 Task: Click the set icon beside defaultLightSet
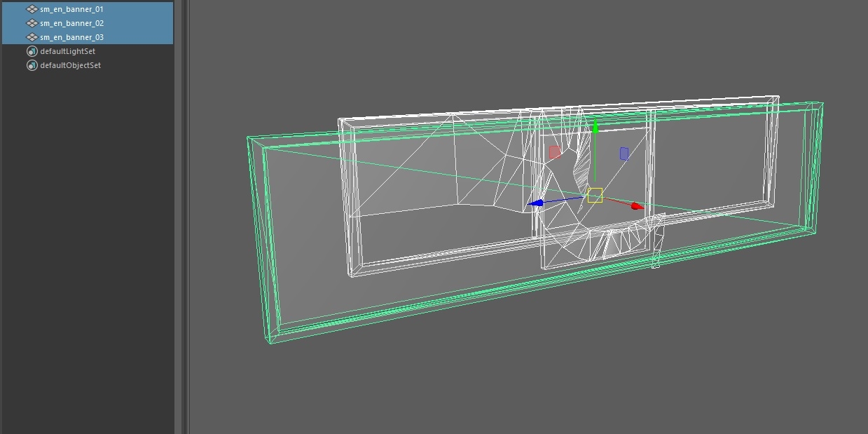pyautogui.click(x=32, y=50)
